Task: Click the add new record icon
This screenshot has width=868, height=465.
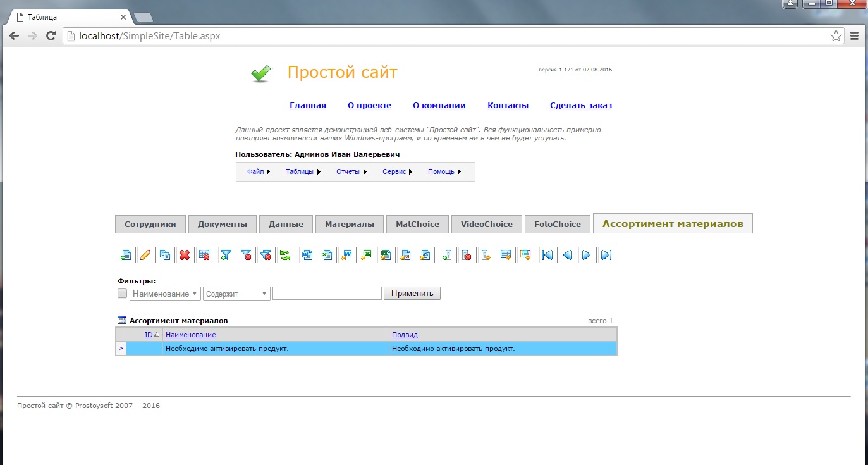Action: coord(126,255)
